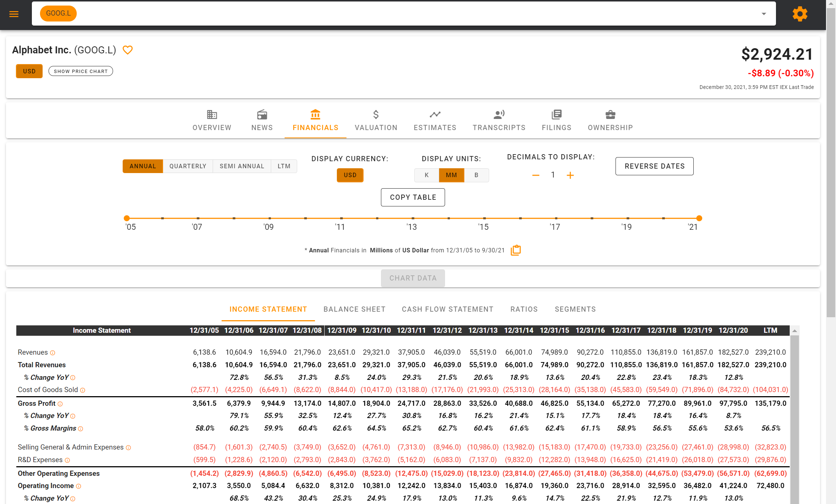The height and width of the screenshot is (504, 836).
Task: Click the 12/31/05 column header
Action: point(204,331)
